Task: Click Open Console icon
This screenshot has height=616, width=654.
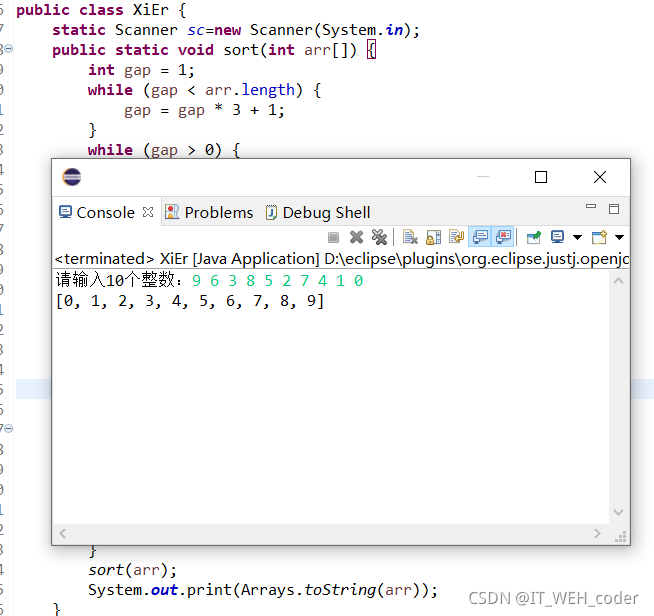Action: [599, 237]
